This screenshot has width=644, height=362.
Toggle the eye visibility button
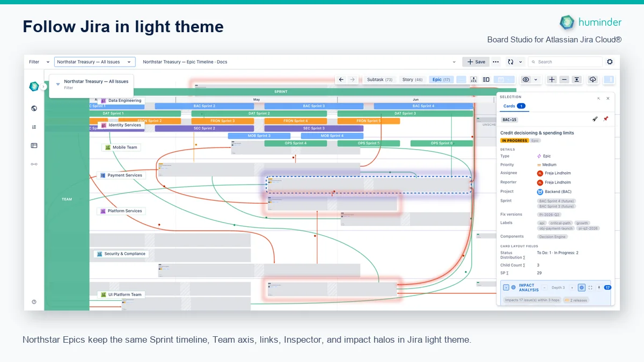click(526, 79)
